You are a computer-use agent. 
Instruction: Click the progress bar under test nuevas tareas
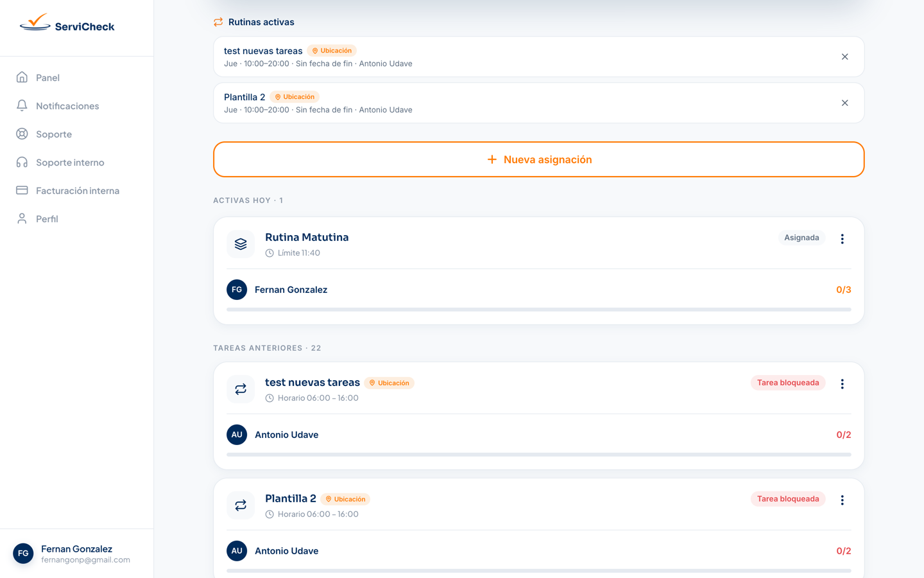click(539, 455)
